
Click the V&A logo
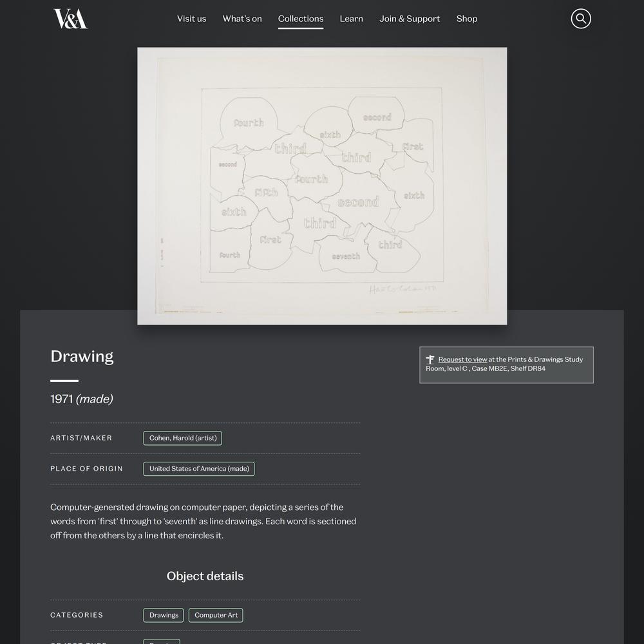pos(70,19)
